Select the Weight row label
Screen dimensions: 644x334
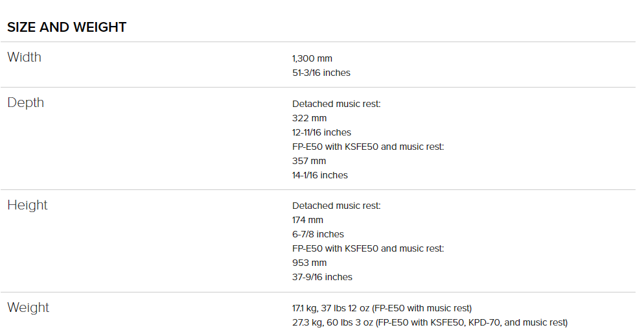[29, 307]
